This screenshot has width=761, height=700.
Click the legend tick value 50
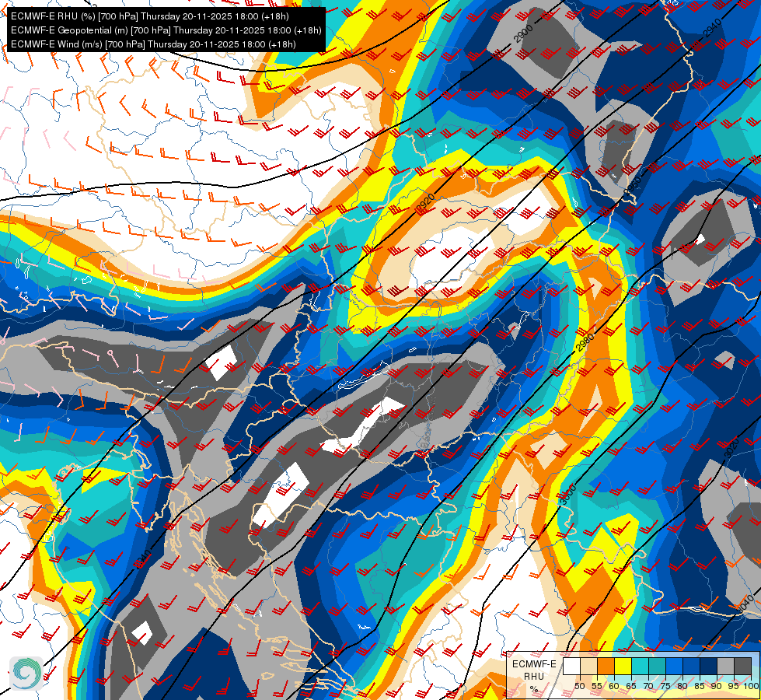coord(580,687)
